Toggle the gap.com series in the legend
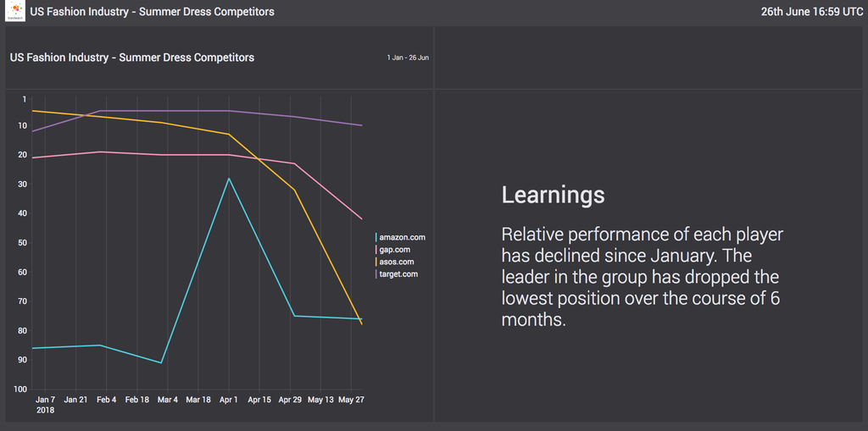The image size is (868, 431). (x=395, y=250)
